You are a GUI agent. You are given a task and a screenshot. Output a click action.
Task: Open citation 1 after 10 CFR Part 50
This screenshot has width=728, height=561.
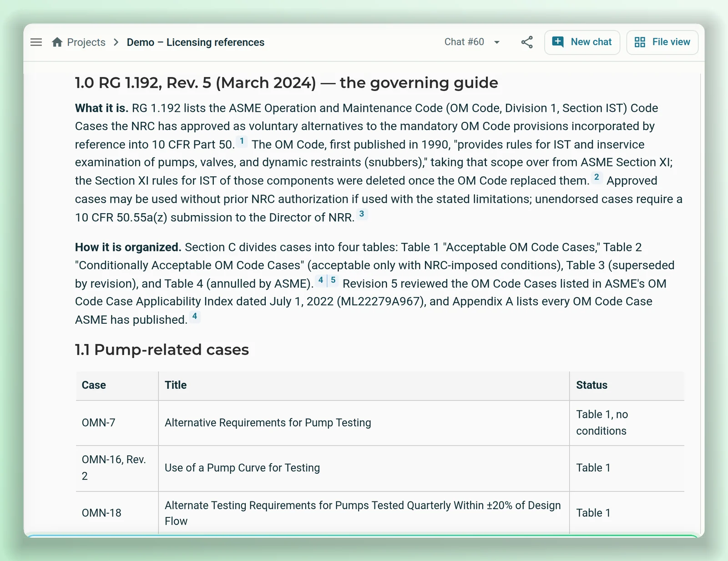242,141
